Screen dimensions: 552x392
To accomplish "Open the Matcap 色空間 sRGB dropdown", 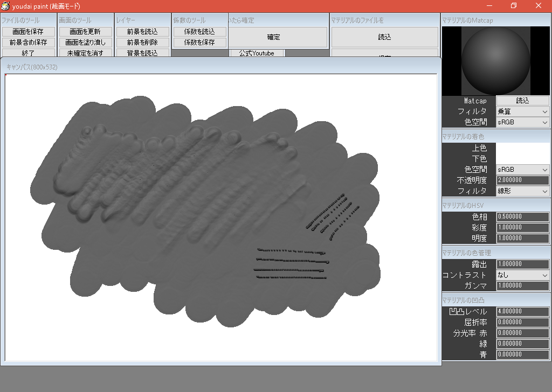I will [522, 122].
